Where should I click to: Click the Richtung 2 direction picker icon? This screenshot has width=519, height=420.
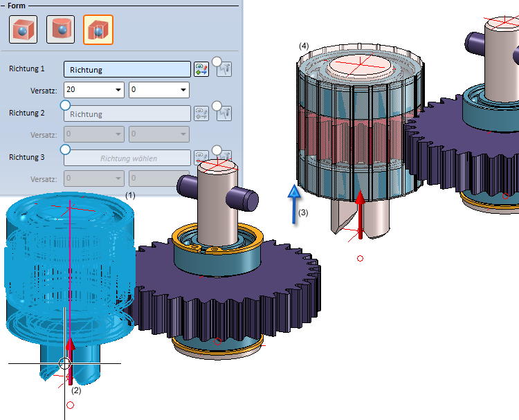(201, 113)
